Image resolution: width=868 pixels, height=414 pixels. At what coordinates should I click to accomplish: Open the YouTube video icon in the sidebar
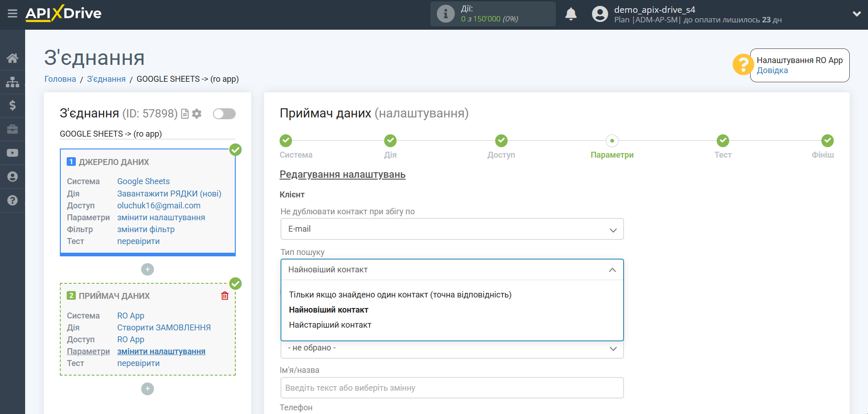tap(12, 153)
